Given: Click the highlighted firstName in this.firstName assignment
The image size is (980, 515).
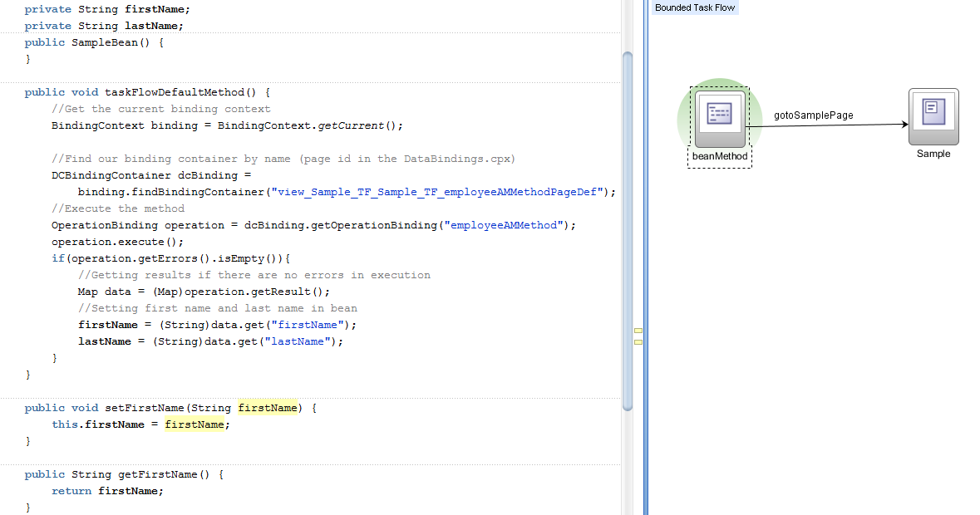Looking at the screenshot, I should click(x=193, y=424).
